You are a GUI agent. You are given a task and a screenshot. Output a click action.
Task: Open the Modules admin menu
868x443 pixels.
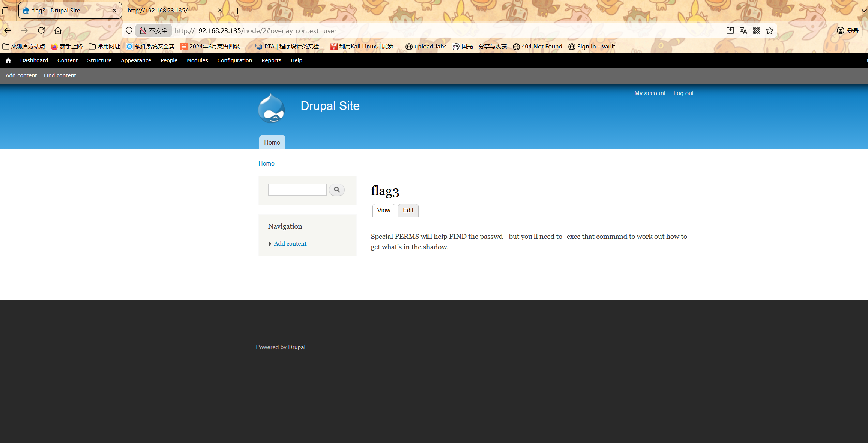(x=197, y=60)
